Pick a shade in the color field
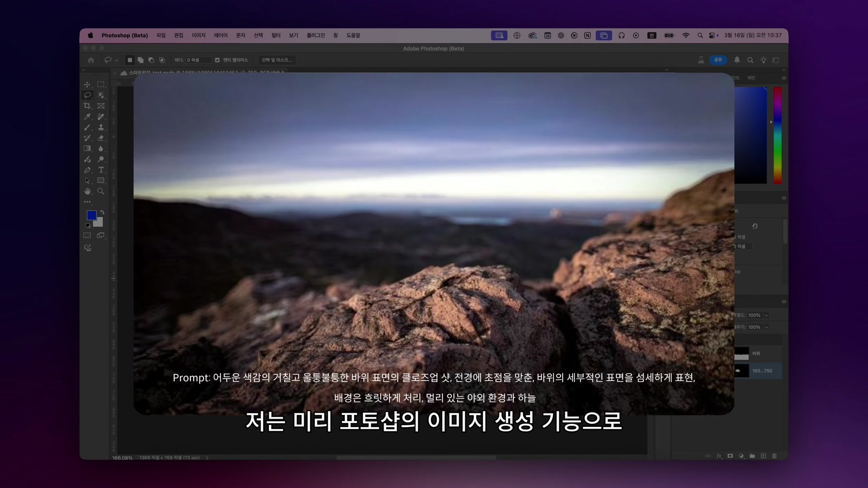 pyautogui.click(x=751, y=136)
